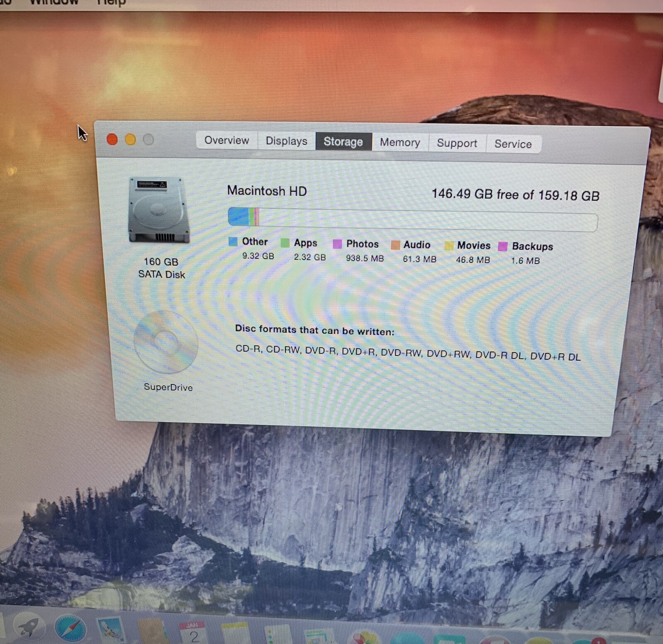Click the "46.8 MB" Movies size value
The image size is (663, 644).
point(473,260)
